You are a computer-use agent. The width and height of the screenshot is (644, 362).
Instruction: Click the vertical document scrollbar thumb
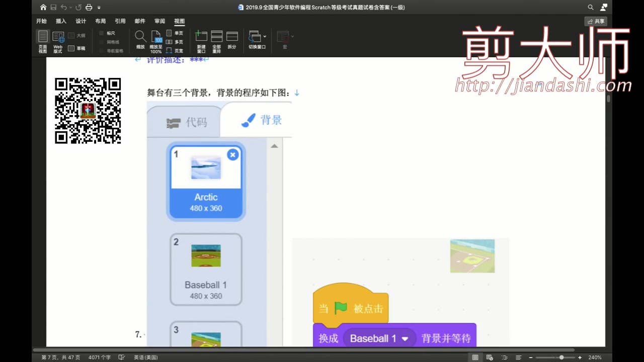click(609, 99)
